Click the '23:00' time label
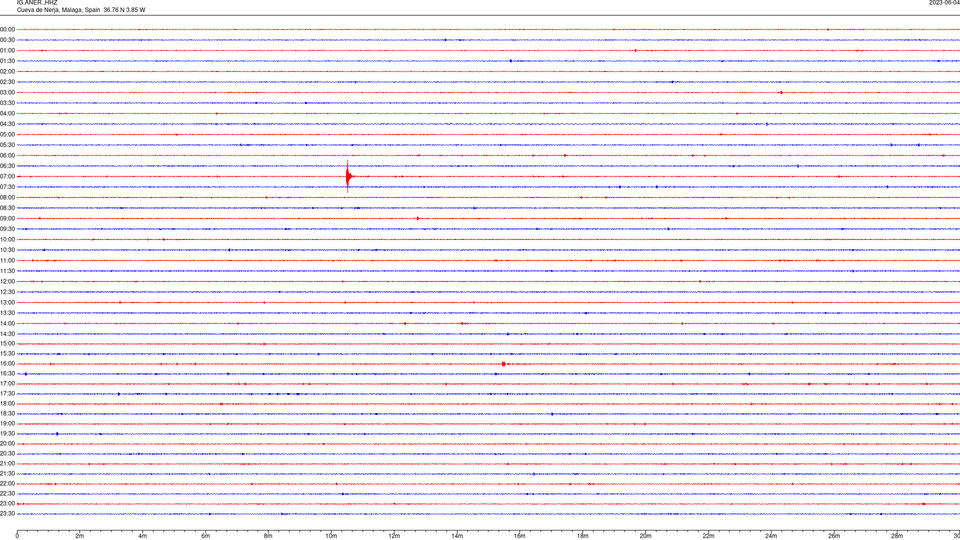Screen dimensions: 960x540 tap(7, 504)
